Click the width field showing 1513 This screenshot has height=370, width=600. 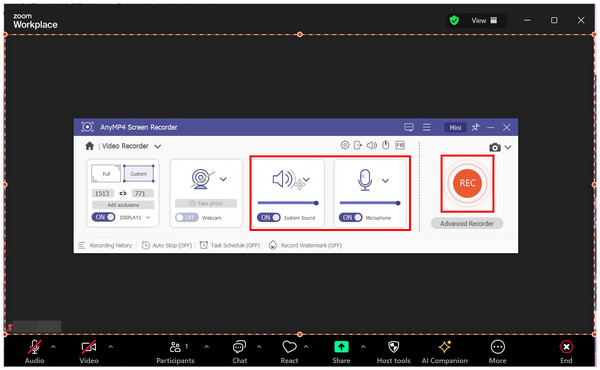102,193
